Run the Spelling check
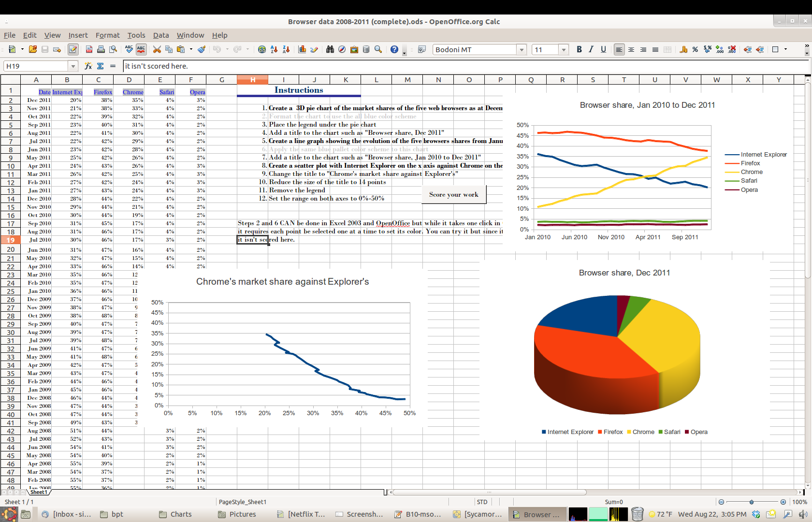This screenshot has width=812, height=522. click(129, 49)
